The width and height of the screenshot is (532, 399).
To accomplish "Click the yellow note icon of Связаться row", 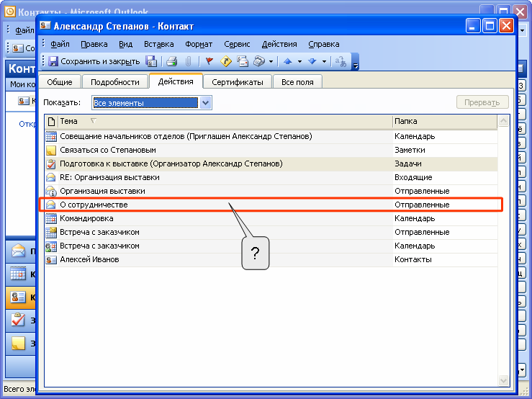I will pyautogui.click(x=51, y=150).
